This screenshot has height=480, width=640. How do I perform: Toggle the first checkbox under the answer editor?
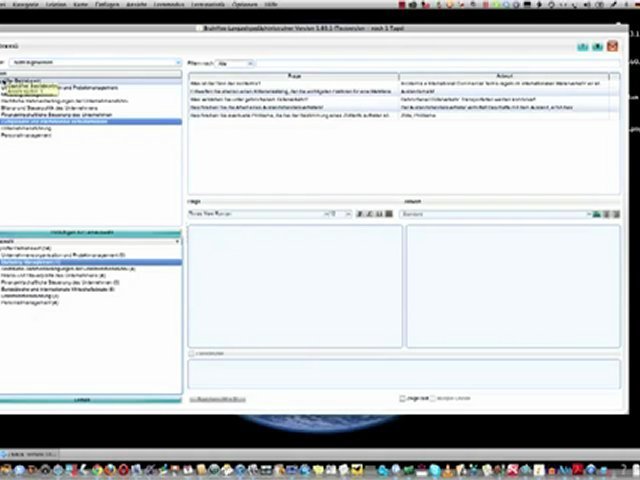(402, 398)
